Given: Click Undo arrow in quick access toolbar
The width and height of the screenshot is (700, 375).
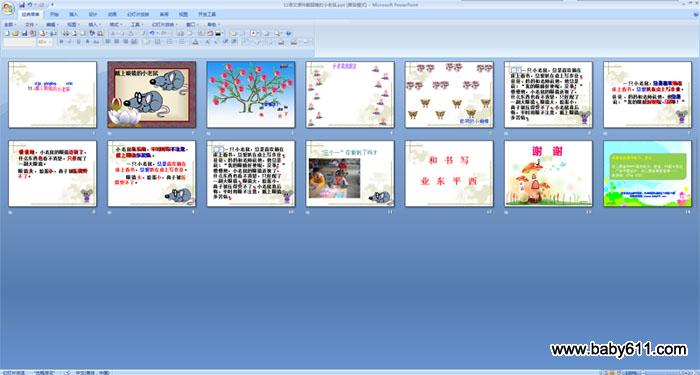Looking at the screenshot, I should pos(30,4).
